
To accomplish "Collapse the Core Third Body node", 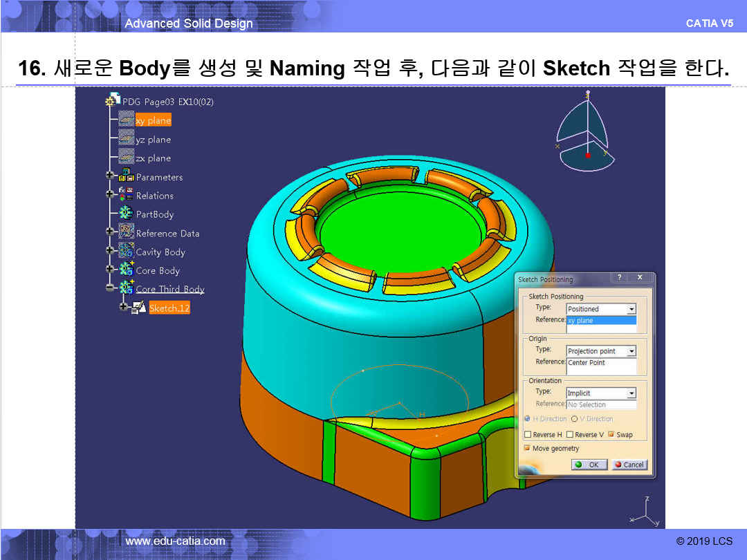I will pos(111,288).
